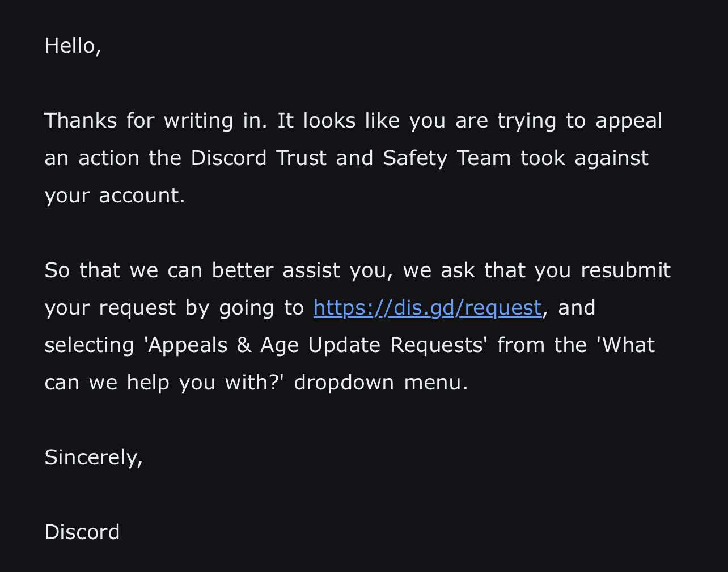Click the quoted 'Appeals & Age Update Requests' text
Image resolution: width=728 pixels, height=572 pixels.
coord(316,345)
